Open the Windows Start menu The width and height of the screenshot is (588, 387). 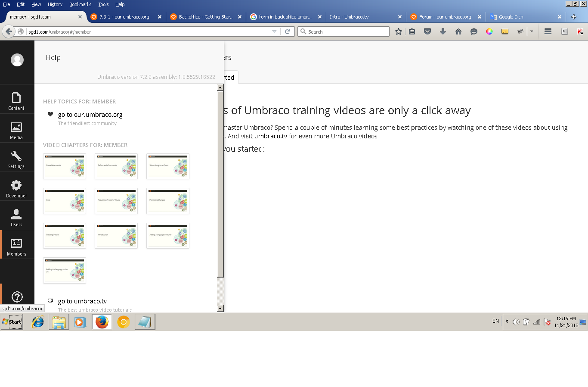12,322
